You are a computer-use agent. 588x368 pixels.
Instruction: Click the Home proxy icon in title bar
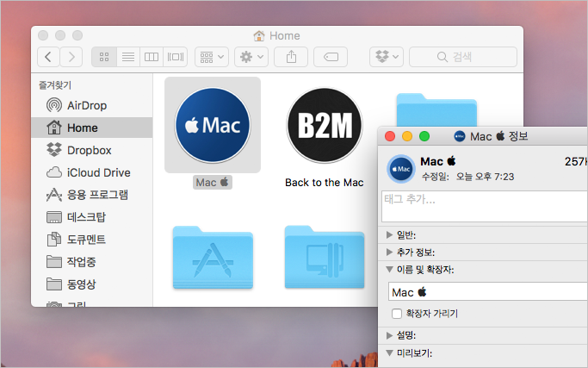pyautogui.click(x=259, y=35)
